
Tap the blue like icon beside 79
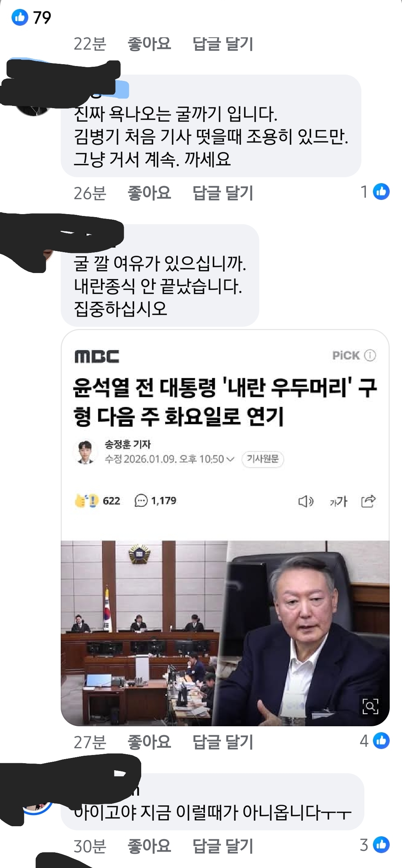[x=20, y=17]
